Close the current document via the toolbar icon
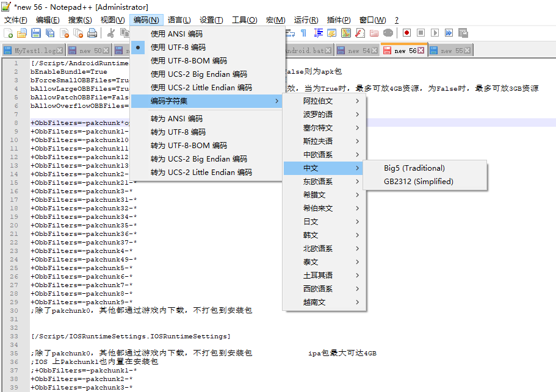Image resolution: width=556 pixels, height=392 pixels. pos(64,33)
